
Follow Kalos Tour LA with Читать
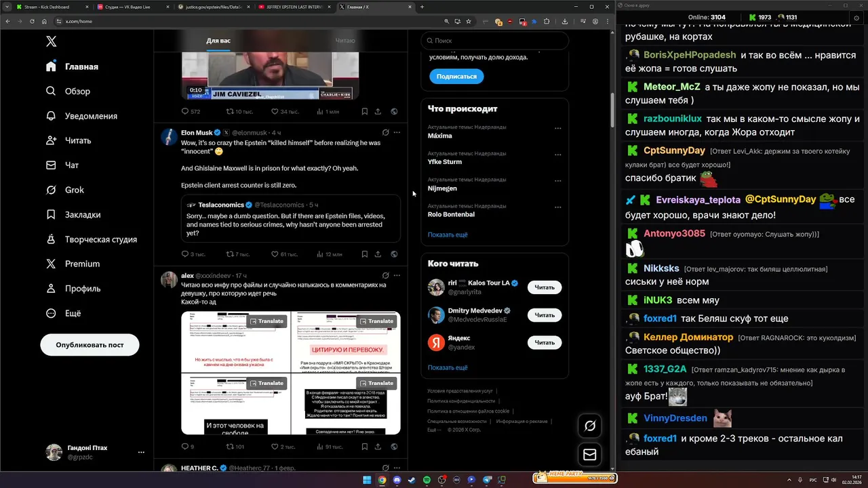coord(545,287)
